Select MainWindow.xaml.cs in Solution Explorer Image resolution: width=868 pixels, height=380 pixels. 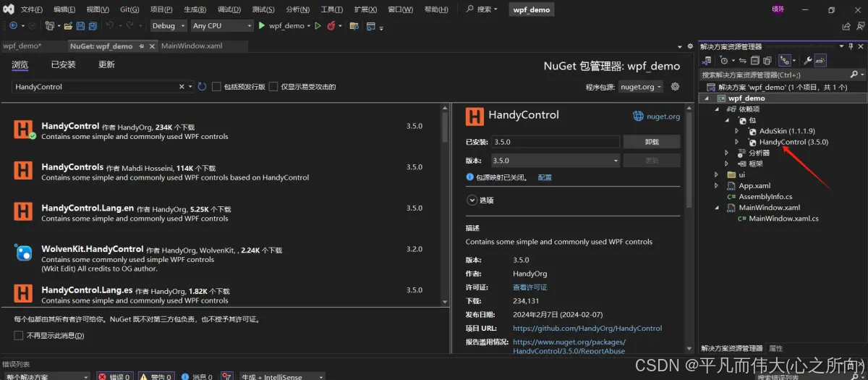783,218
